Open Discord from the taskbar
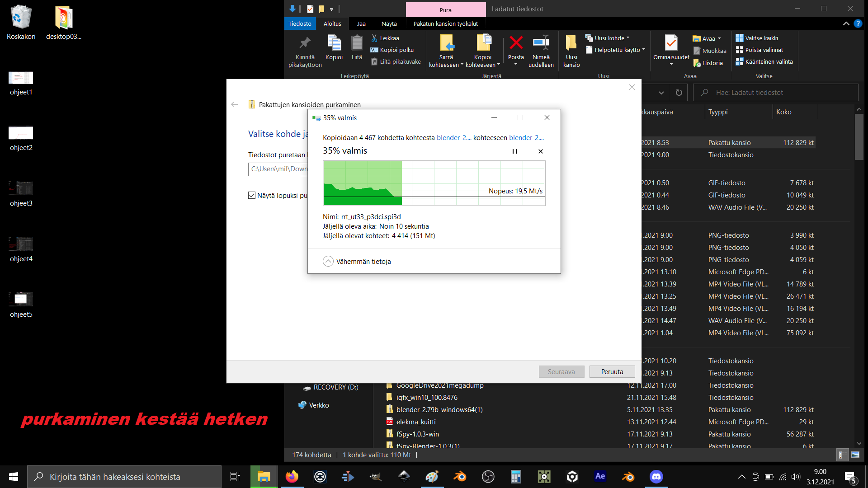Image resolution: width=868 pixels, height=488 pixels. pyautogui.click(x=656, y=477)
